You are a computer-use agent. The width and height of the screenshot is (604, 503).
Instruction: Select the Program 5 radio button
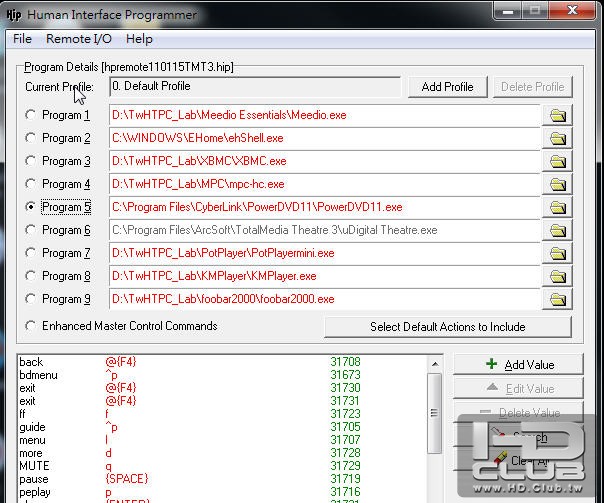point(30,207)
